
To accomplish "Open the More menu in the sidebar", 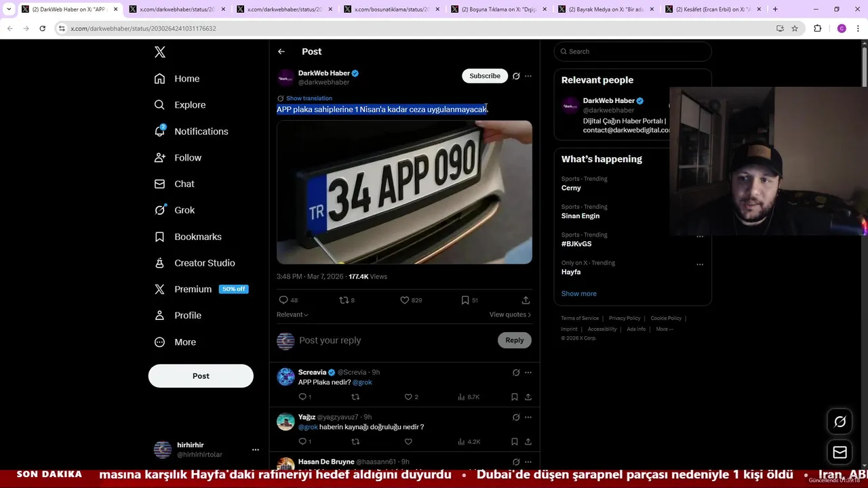I will point(175,342).
